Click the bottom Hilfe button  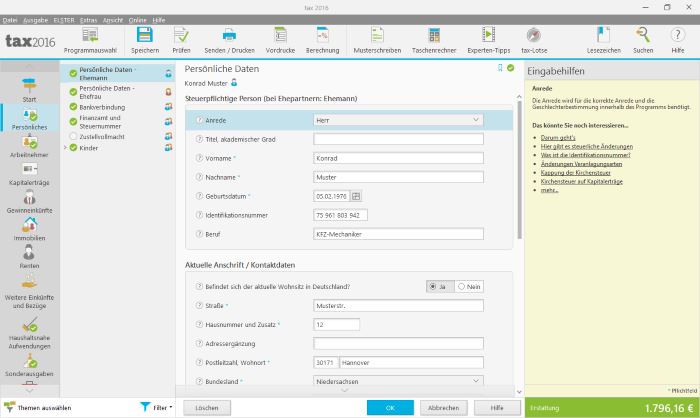click(x=497, y=408)
